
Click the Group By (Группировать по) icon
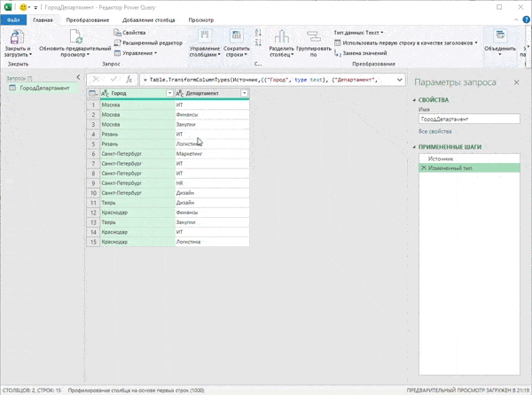tap(314, 36)
